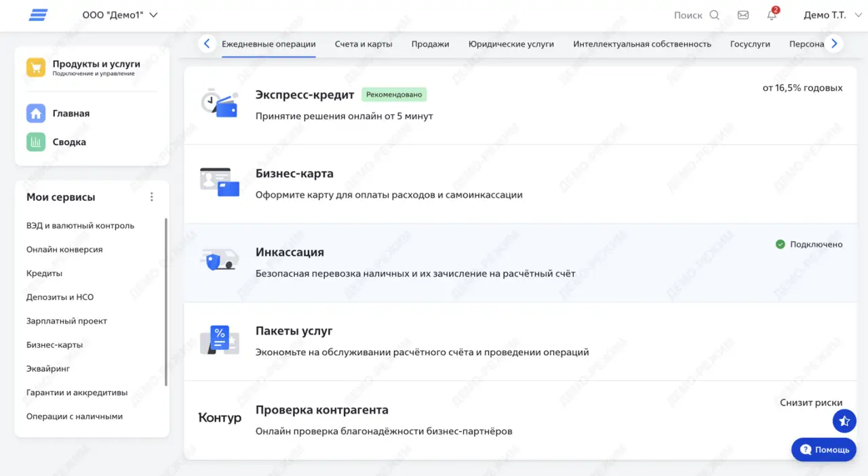868x476 pixels.
Task: Expand the ООО "Демо1" company selector
Action: pyautogui.click(x=120, y=14)
